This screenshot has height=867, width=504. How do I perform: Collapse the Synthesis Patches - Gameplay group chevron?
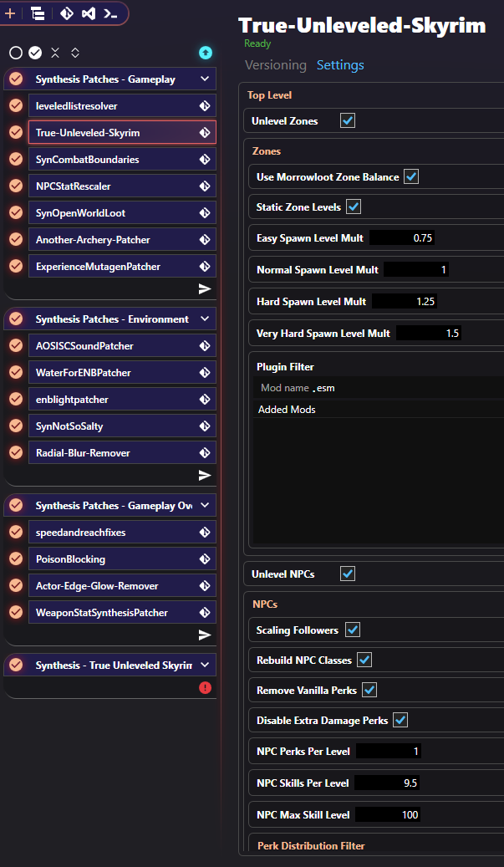[205, 79]
